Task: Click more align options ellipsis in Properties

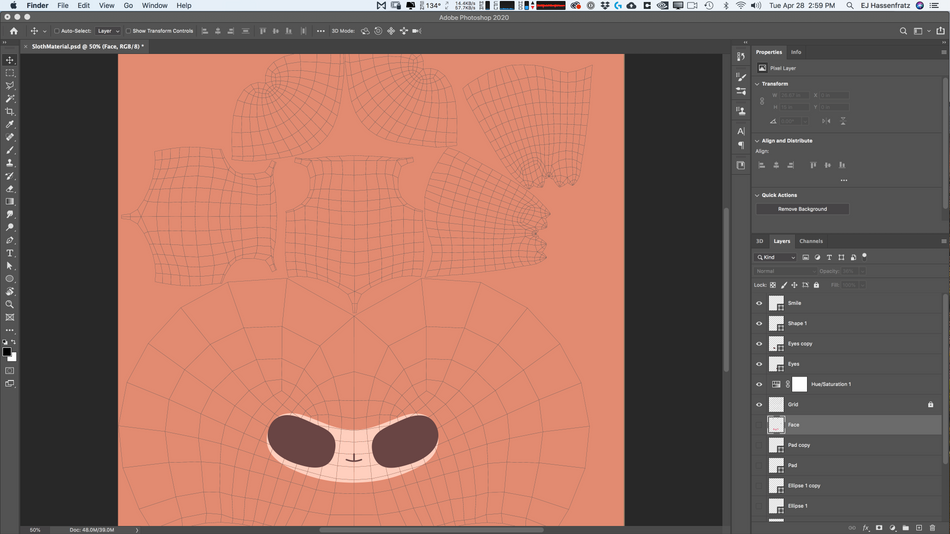Action: (844, 181)
